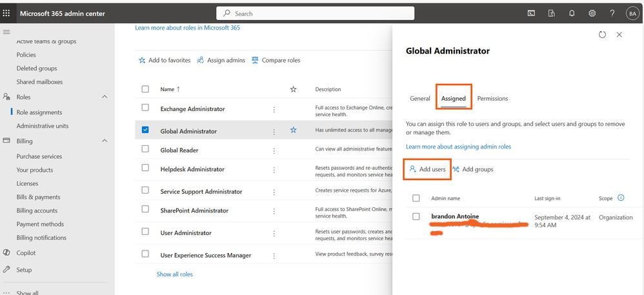
Task: Click the Search input field
Action: coord(315,13)
